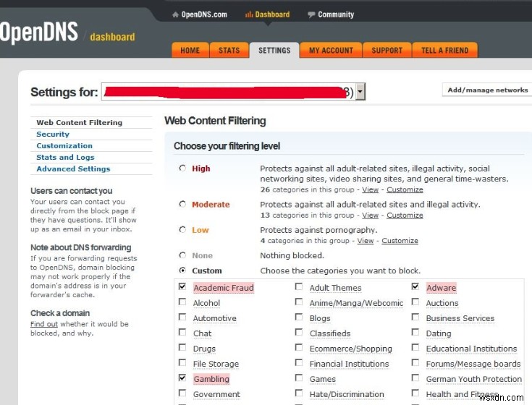Open the MY ACCOUNT tab
This screenshot has height=405, width=532.
[331, 50]
